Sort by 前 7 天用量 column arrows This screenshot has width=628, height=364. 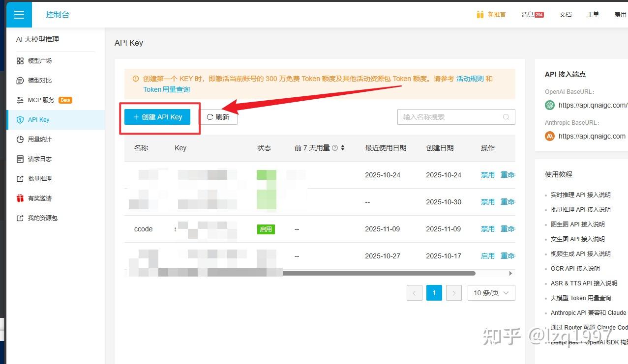pos(343,148)
